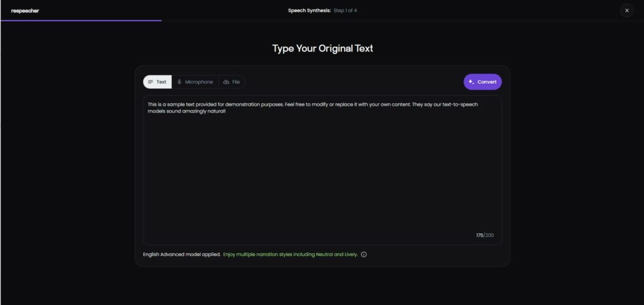644x305 pixels.
Task: Click the 'Type Your Original Text' heading
Action: [x=323, y=48]
